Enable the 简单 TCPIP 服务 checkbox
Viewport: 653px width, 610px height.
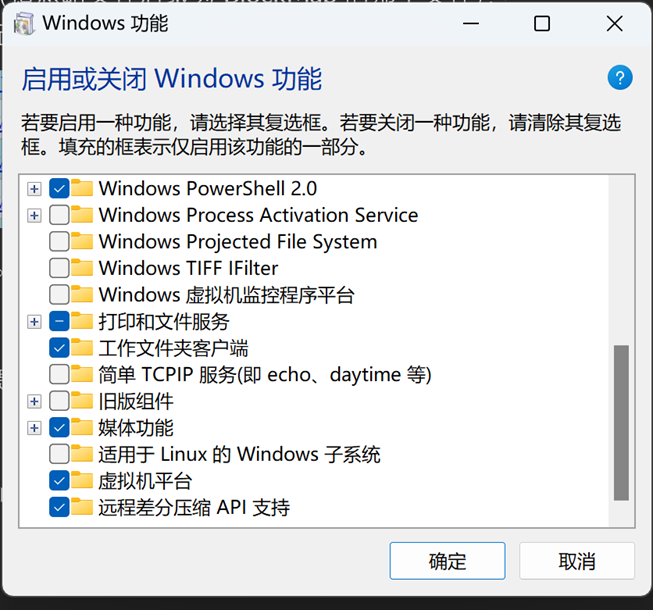pos(59,374)
